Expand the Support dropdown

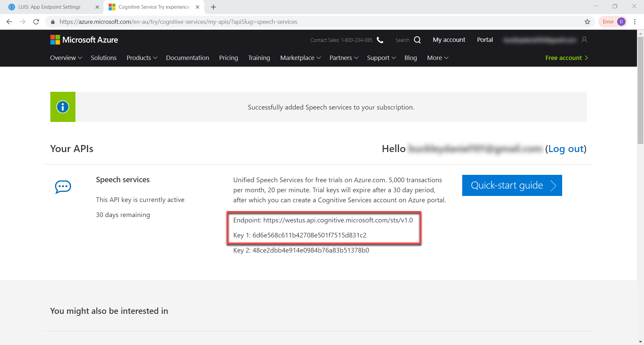pos(381,58)
